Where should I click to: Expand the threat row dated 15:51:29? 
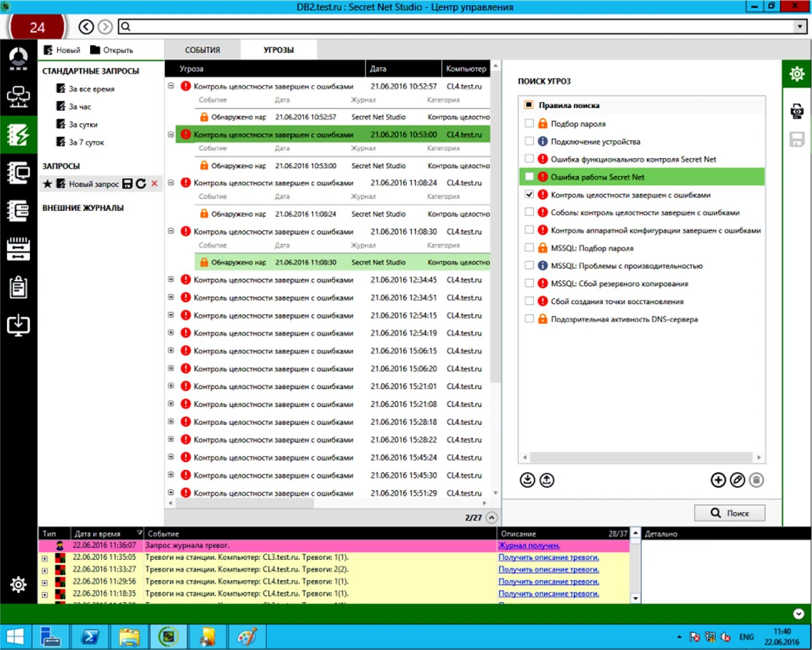pos(171,493)
